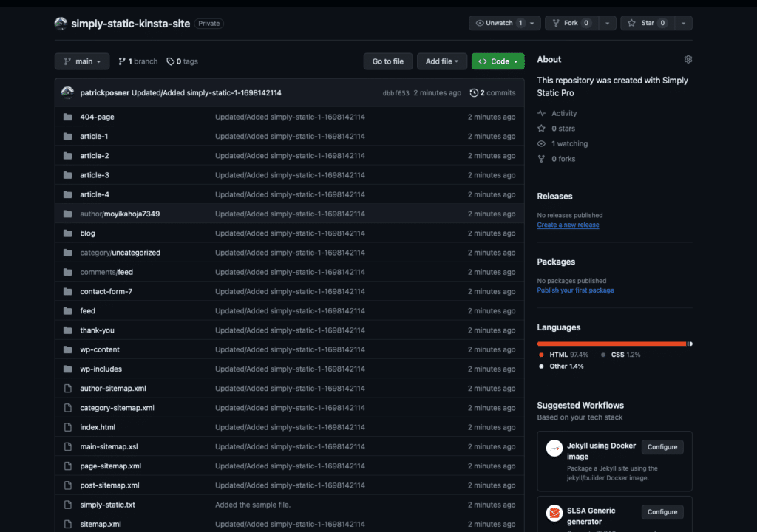Click the eye icon beside 1 watching
Viewport: 757px width, 532px height.
pyautogui.click(x=541, y=144)
